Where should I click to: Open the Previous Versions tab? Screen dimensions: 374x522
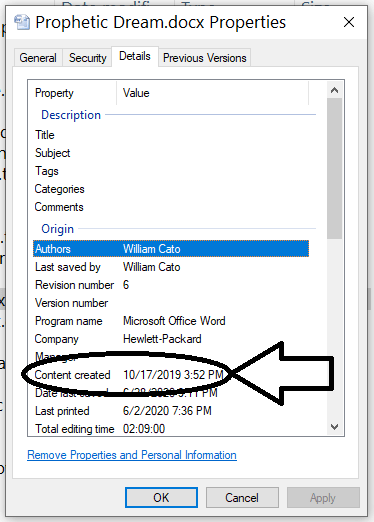[x=205, y=58]
